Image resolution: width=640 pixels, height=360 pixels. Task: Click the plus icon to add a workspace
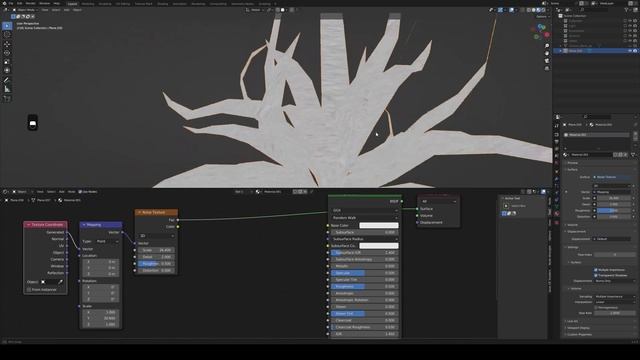pyautogui.click(x=276, y=4)
